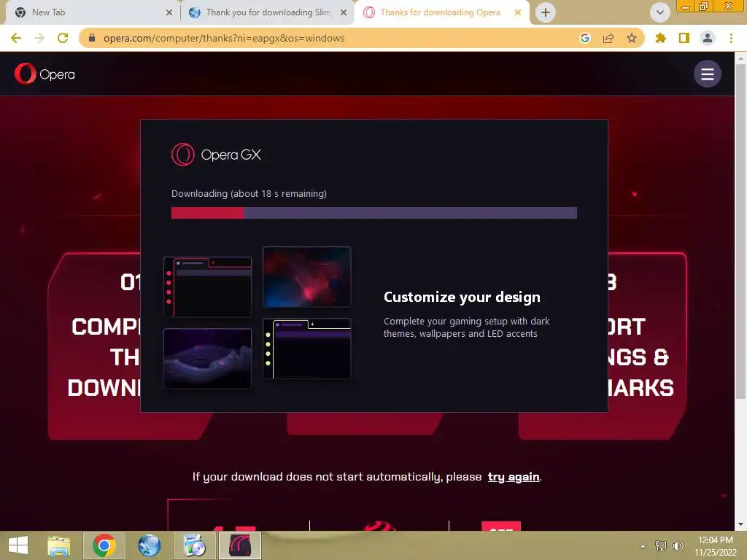Open File Explorer from taskbar
This screenshot has width=747, height=560.
59,545
